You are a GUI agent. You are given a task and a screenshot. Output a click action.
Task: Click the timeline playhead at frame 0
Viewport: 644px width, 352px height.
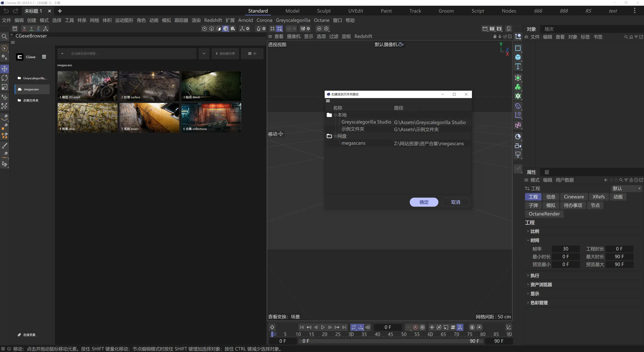click(272, 334)
